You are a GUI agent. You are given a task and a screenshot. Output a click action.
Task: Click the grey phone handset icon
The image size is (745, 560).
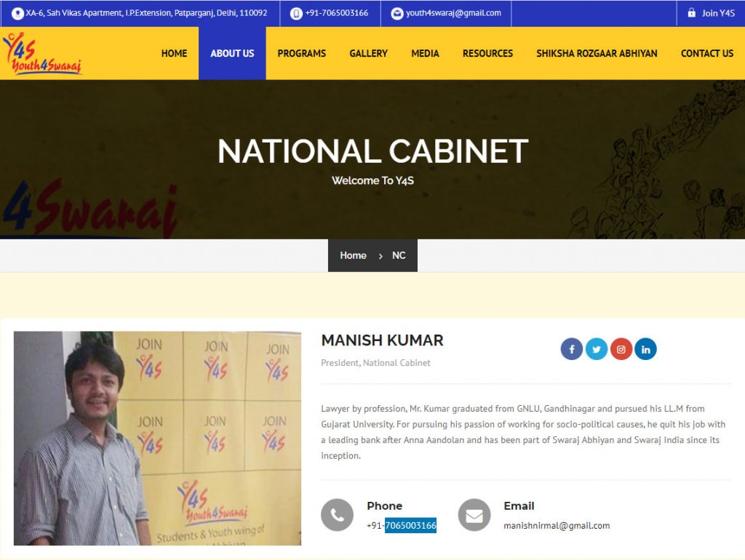pos(338,515)
